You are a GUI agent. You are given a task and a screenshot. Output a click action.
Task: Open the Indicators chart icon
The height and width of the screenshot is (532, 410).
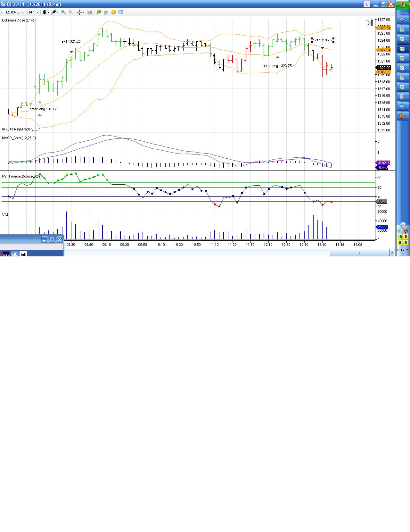(106, 12)
